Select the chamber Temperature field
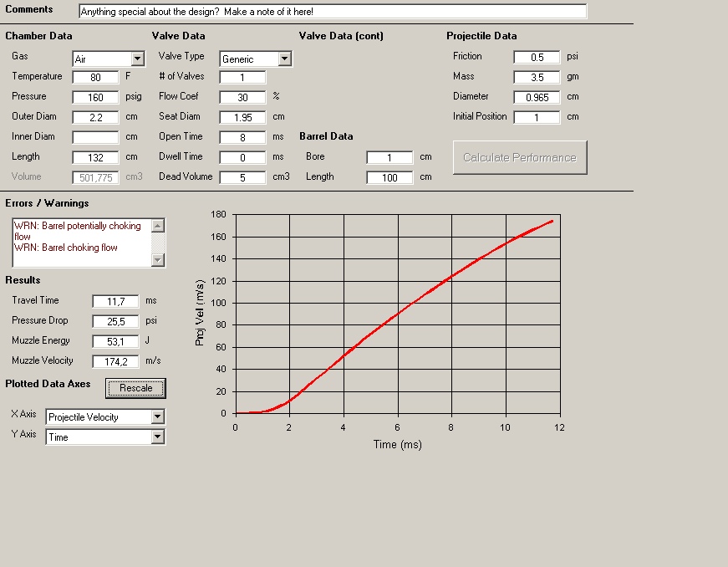 (x=95, y=77)
